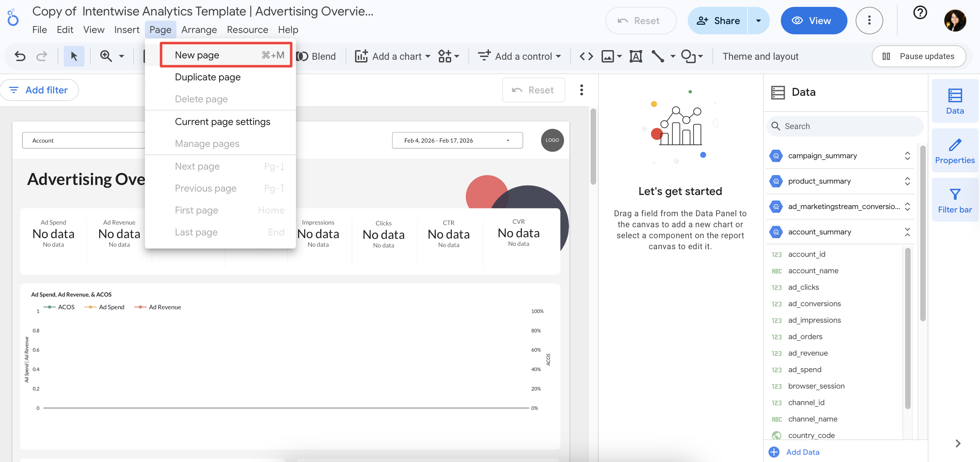Click the help question mark icon
980x462 pixels.
[x=920, y=13]
